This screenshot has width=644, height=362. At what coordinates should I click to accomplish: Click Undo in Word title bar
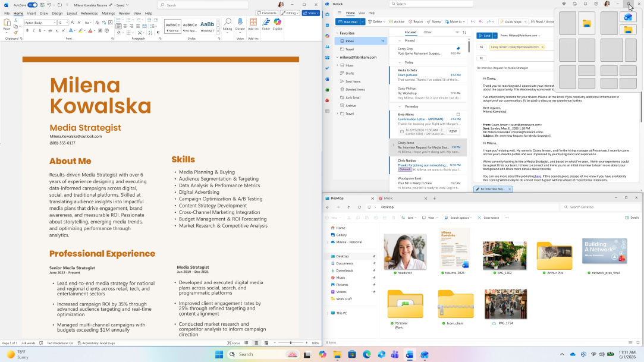49,5
